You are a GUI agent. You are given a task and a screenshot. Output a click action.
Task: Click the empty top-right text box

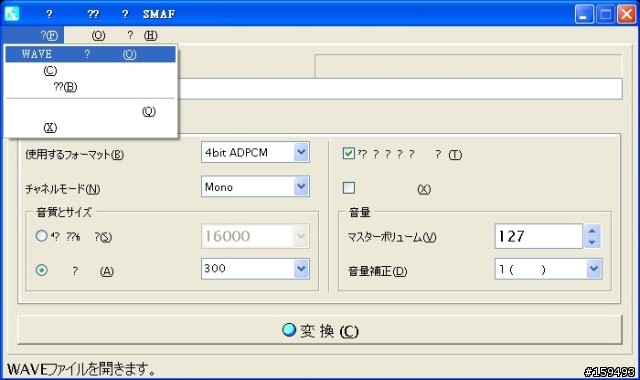[468, 66]
